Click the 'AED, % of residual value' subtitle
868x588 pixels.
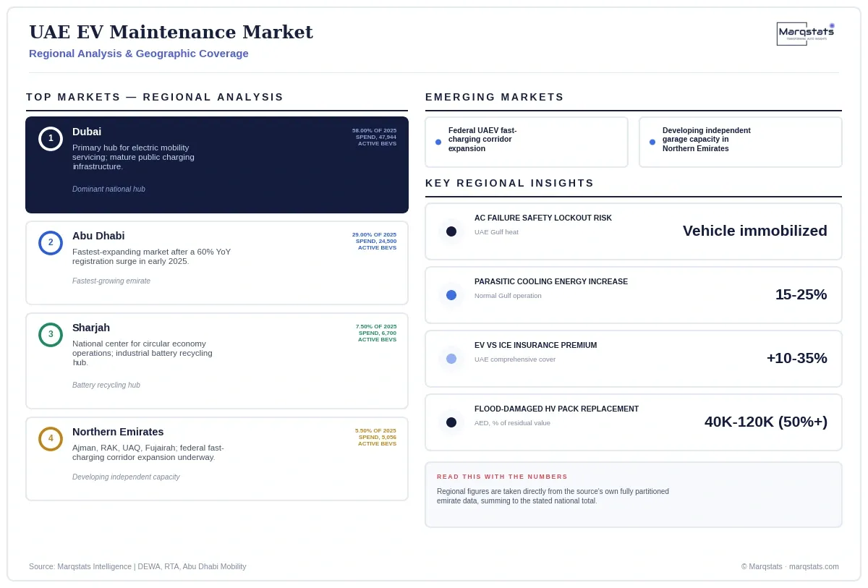[512, 423]
